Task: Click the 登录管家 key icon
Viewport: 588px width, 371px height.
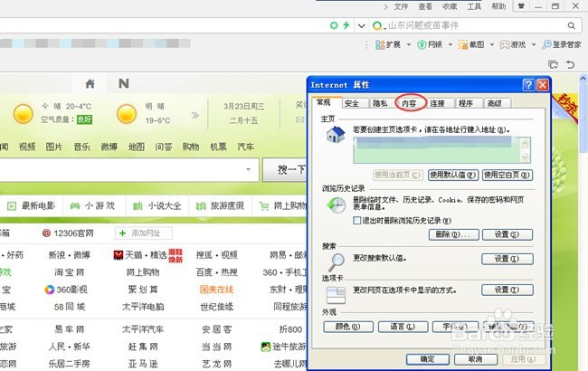Action: [546, 45]
